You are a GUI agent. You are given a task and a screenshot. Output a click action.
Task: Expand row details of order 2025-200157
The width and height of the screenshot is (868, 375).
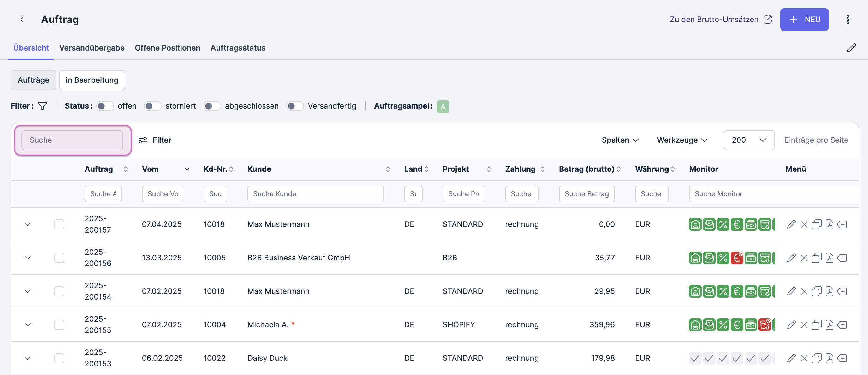[x=28, y=224]
